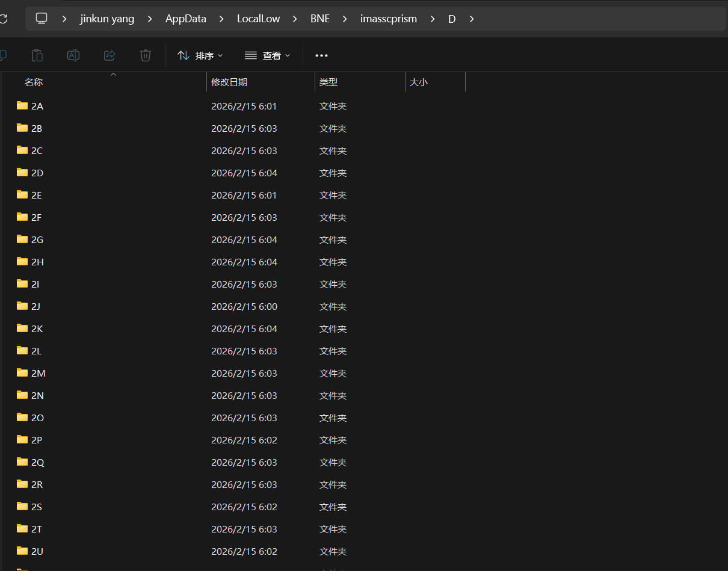Viewport: 728px width, 571px height.
Task: Click date 2026/2/15 6:00 in 2J row
Action: [x=244, y=307]
